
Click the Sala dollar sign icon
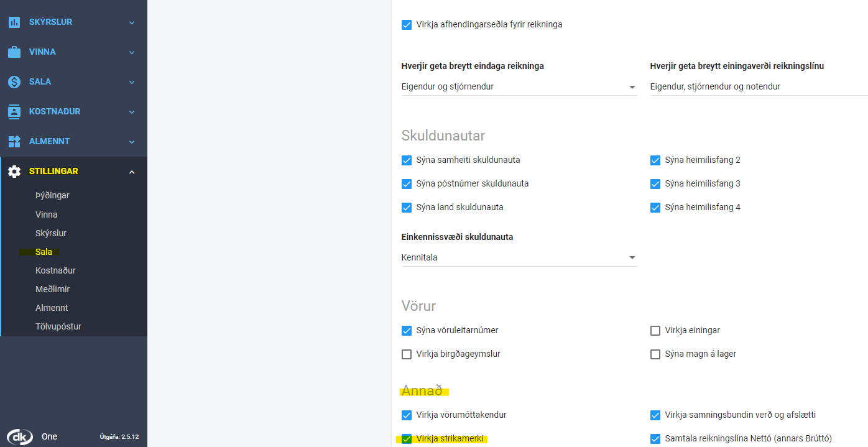(14, 82)
